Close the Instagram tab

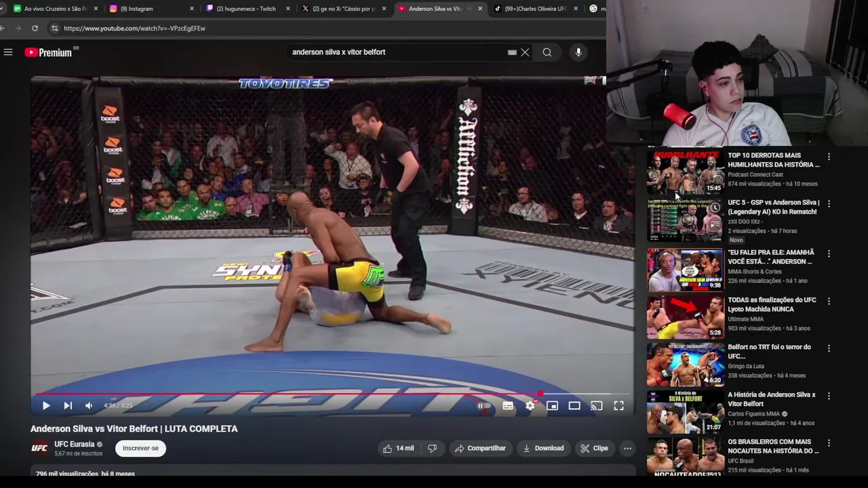[x=192, y=9]
